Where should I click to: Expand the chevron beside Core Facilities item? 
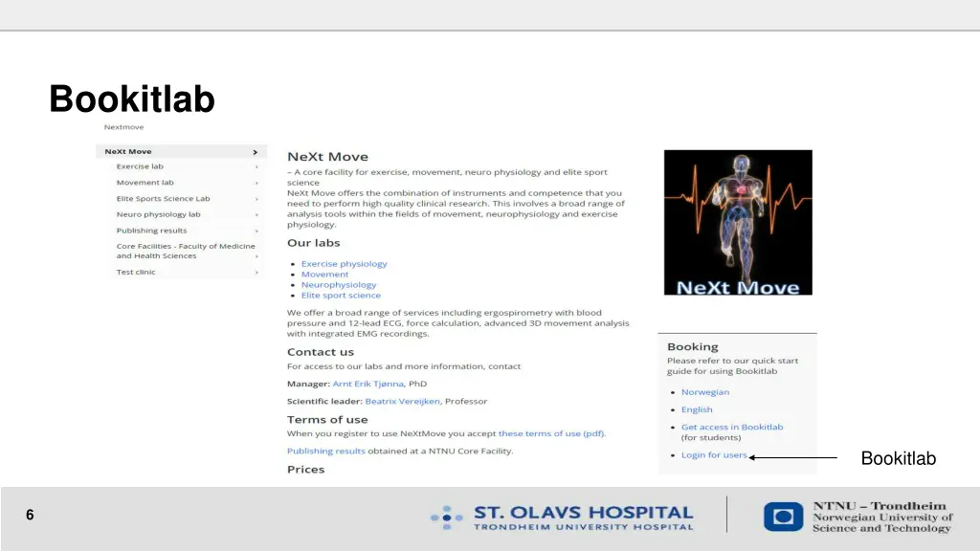(256, 256)
